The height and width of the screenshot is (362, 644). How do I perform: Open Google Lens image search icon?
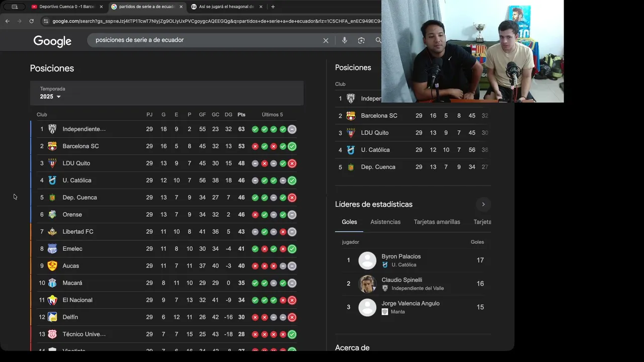[361, 40]
